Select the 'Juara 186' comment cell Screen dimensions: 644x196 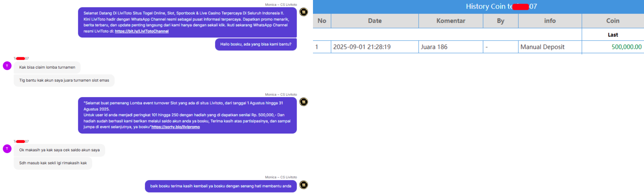451,47
